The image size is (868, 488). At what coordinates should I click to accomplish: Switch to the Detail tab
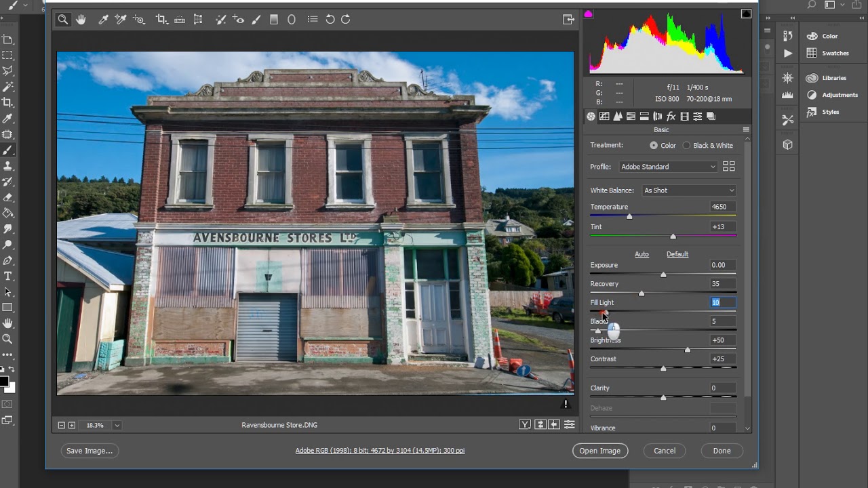coord(618,117)
